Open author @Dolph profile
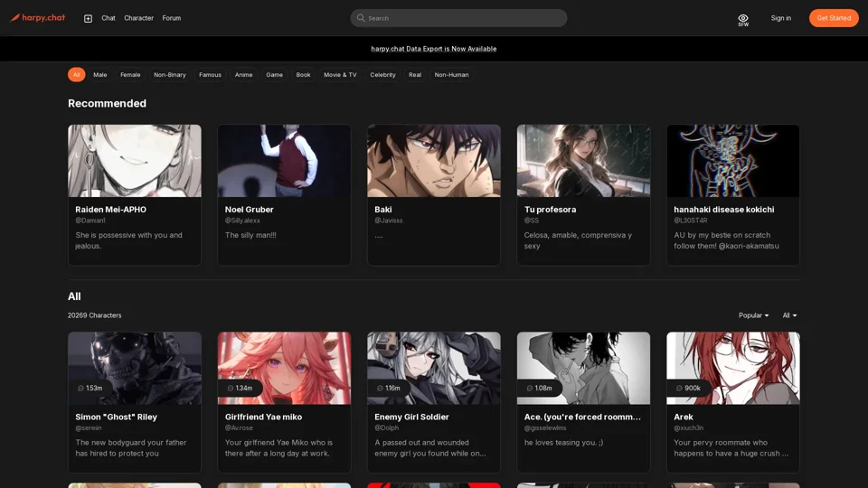This screenshot has width=868, height=488. [386, 427]
